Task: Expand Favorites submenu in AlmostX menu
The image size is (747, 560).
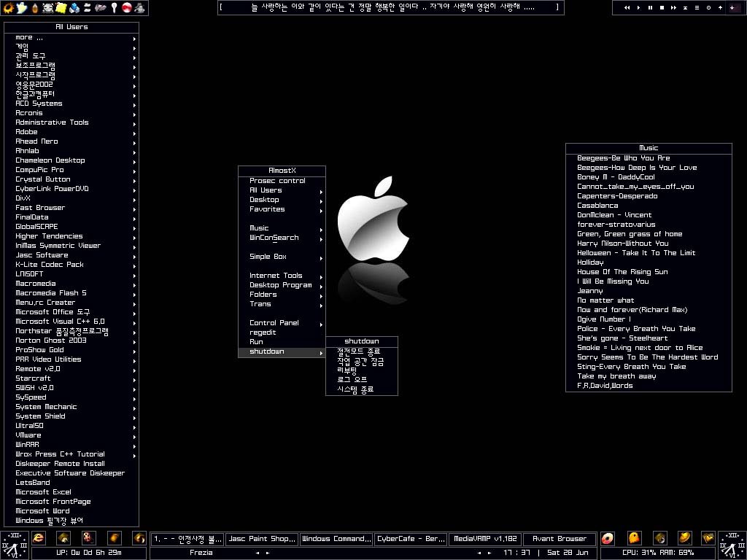Action: (x=282, y=209)
